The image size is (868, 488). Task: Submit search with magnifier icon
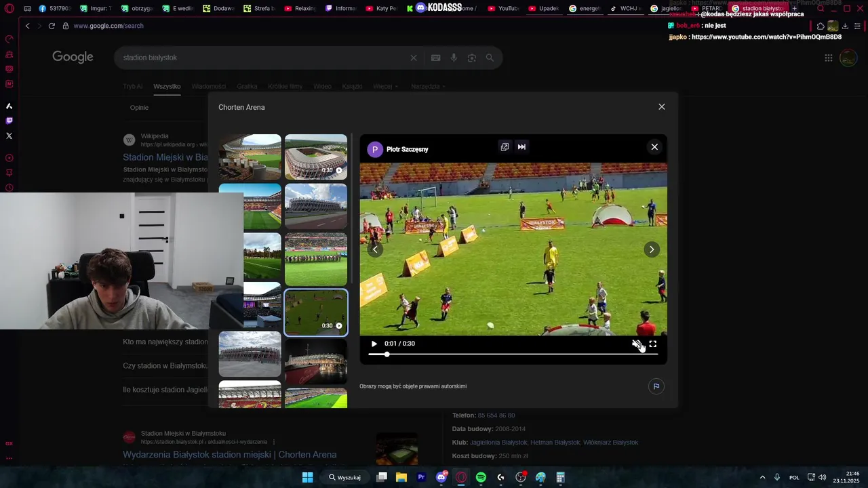tap(490, 58)
